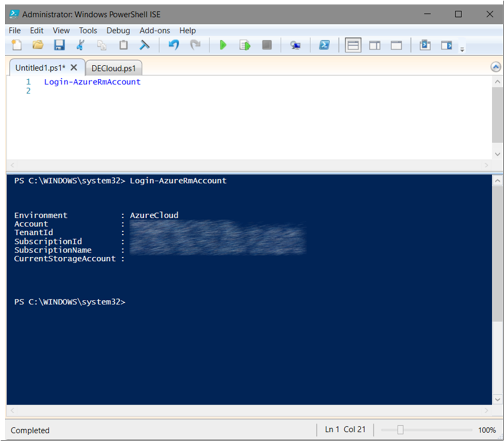
Task: Open the File menu
Action: pos(15,30)
